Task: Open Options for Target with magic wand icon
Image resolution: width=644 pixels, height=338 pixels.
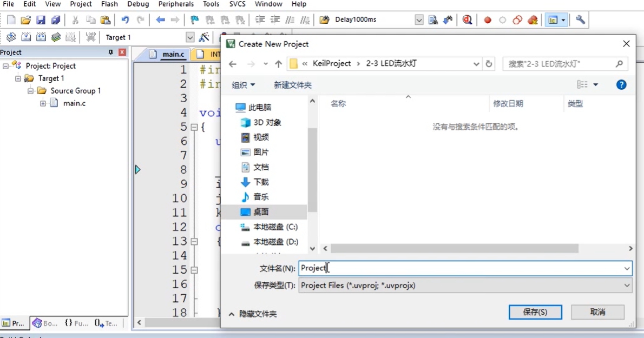Action: (x=204, y=37)
